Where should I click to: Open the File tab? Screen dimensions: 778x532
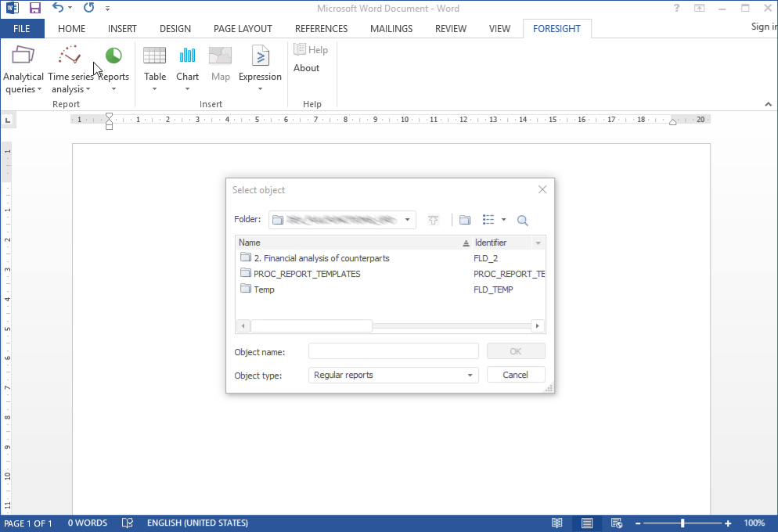click(x=22, y=29)
